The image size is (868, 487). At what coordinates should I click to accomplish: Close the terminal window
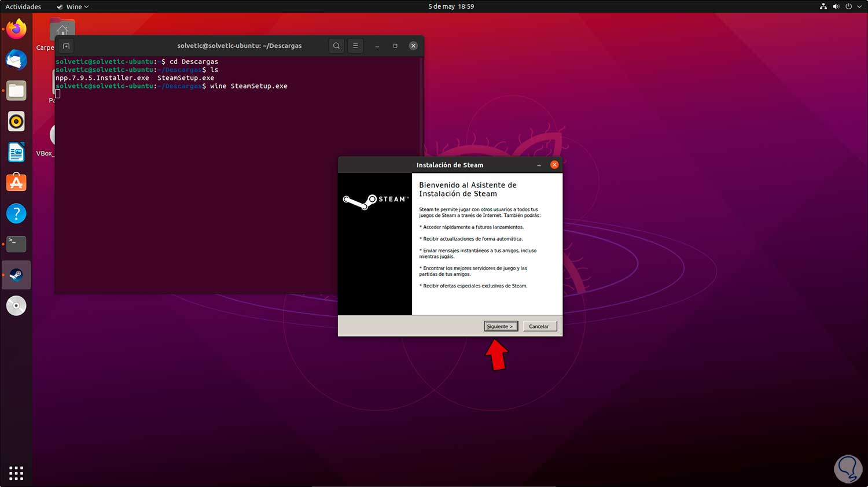[413, 46]
